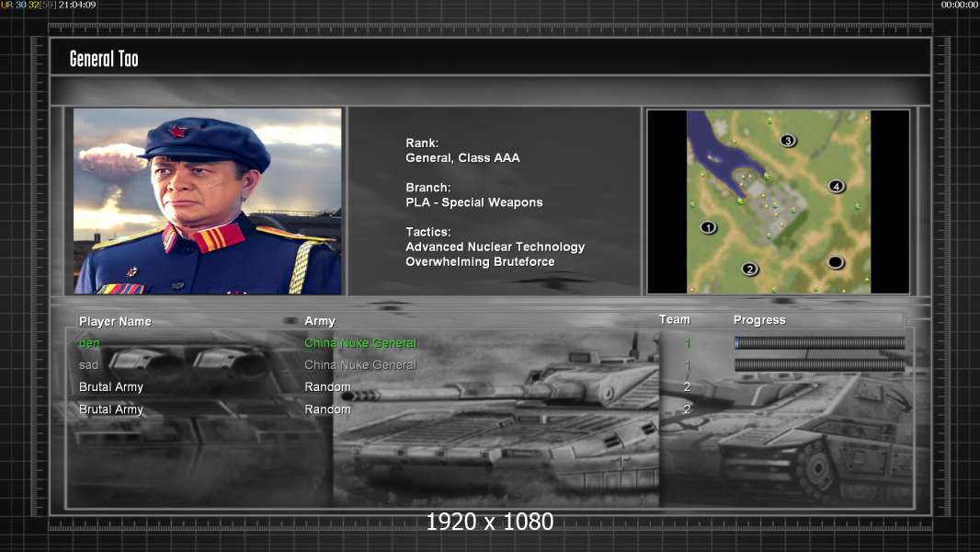Screen dimensions: 980x552
Task: Click sad's loading progress bar
Action: tap(819, 365)
